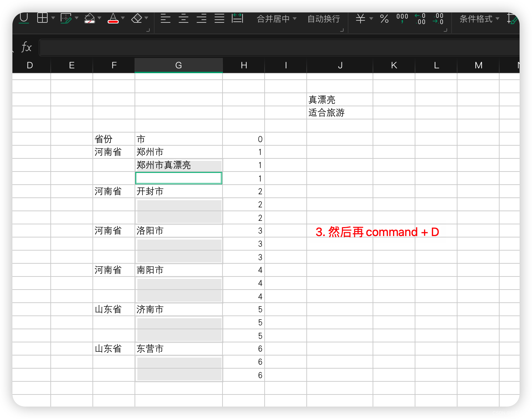Expand 条件格式 dropdown arrow
This screenshot has width=532, height=419.
[497, 18]
